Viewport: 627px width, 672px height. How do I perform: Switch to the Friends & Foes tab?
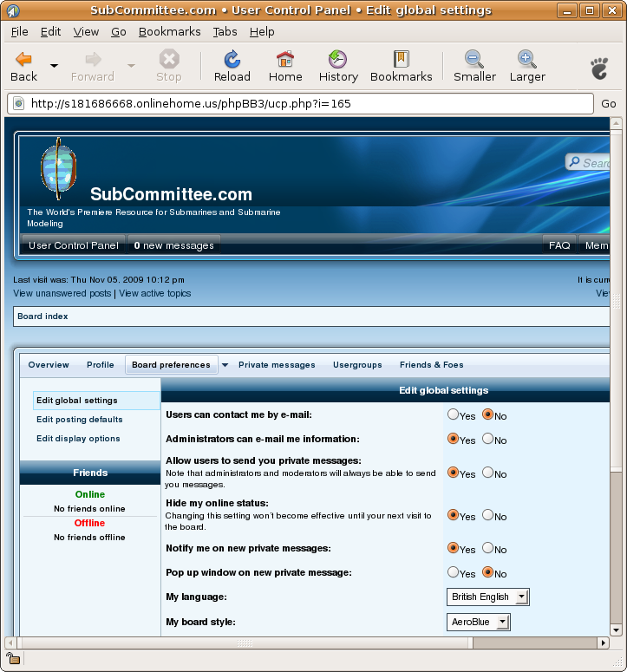pos(432,365)
